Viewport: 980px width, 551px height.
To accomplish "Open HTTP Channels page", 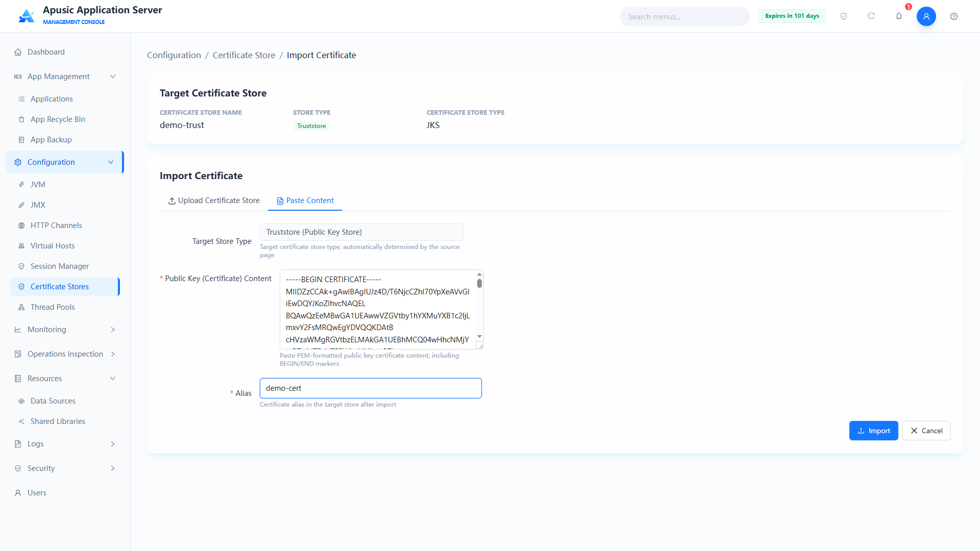I will tap(65, 226).
